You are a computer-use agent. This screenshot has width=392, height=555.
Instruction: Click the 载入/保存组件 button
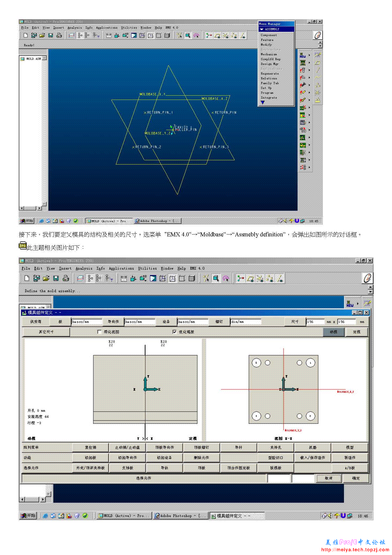(x=312, y=458)
